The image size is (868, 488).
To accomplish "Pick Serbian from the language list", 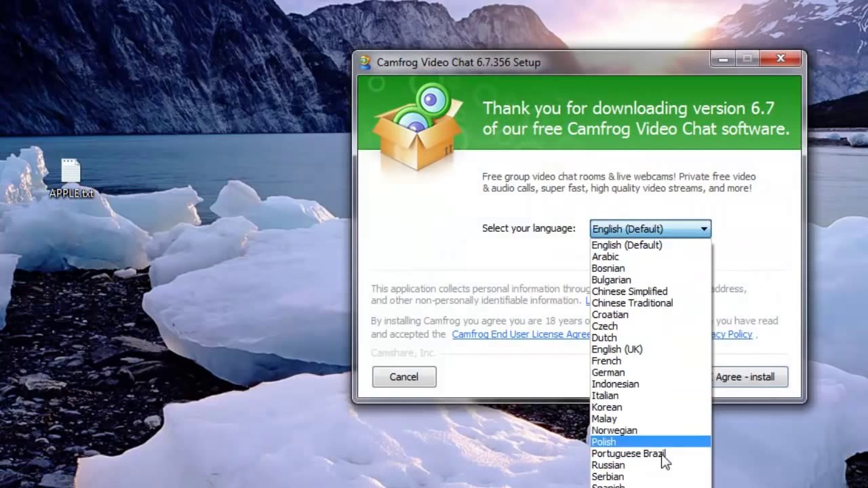I will point(651,476).
